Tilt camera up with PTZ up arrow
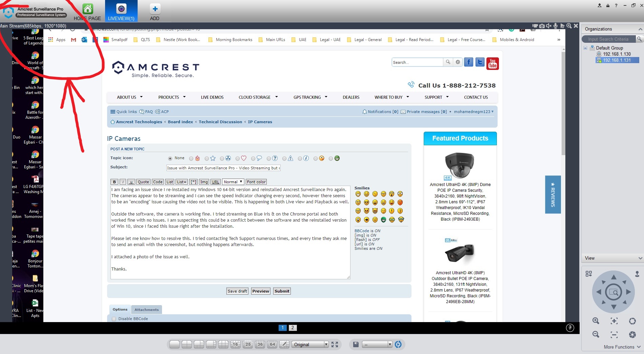Viewport: 644px width, 354px height. pos(613,277)
